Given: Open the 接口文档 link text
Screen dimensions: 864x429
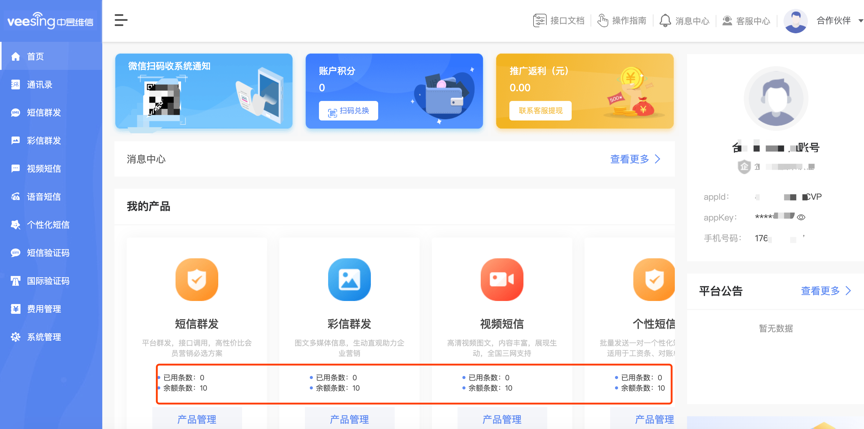Looking at the screenshot, I should tap(567, 21).
